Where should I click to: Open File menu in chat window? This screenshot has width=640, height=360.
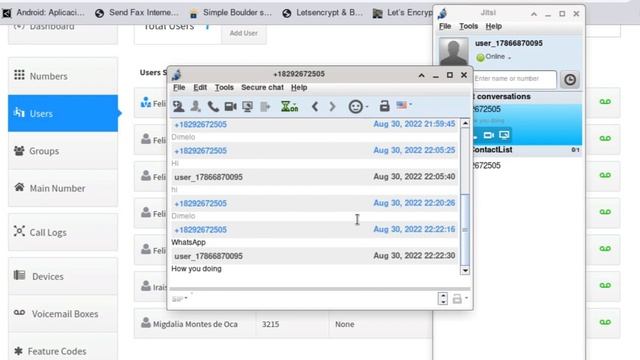coord(179,87)
